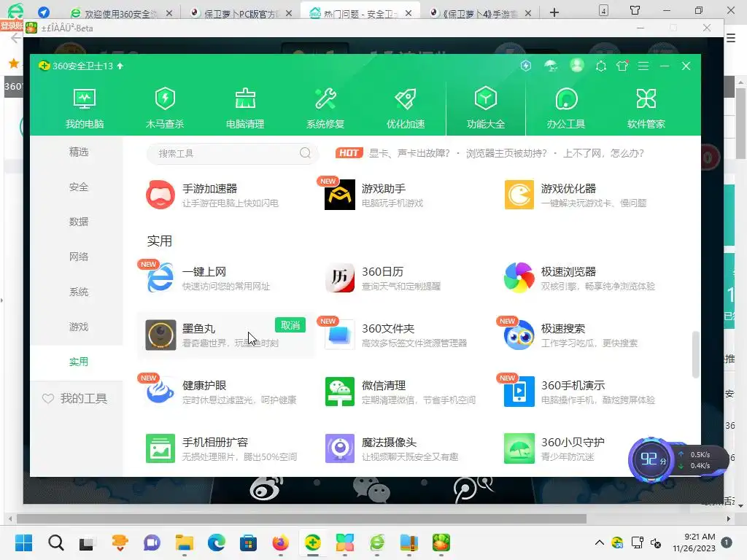Select 网络 category in the sidebar
The height and width of the screenshot is (560, 747).
(x=78, y=257)
